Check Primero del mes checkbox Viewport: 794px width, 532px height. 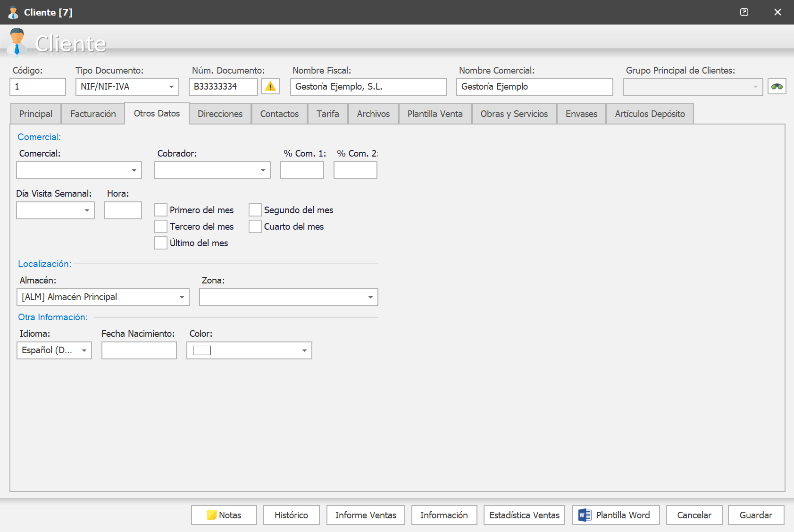pos(161,210)
